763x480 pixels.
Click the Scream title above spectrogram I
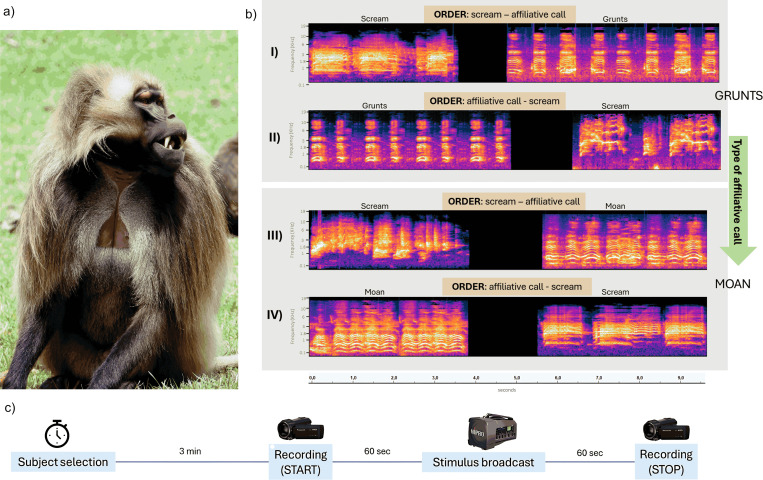tap(374, 19)
